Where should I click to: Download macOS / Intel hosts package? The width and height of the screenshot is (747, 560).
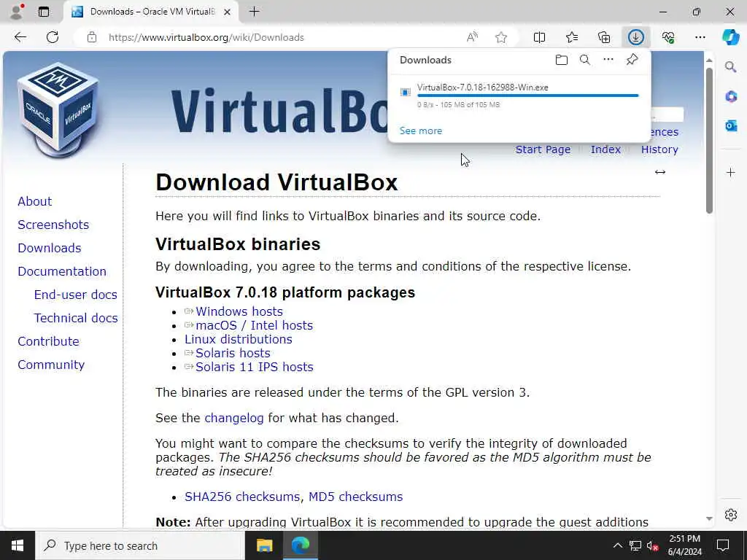click(255, 325)
